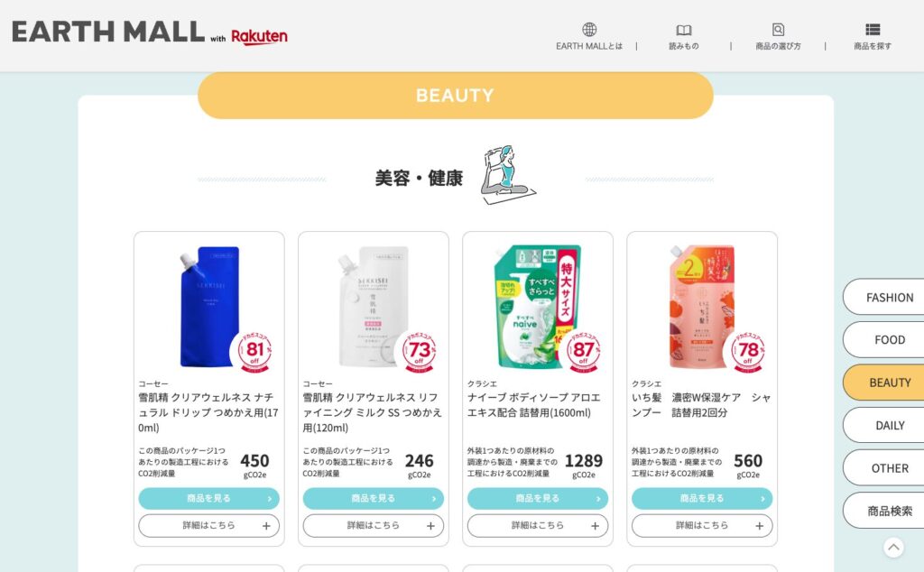The width and height of the screenshot is (924, 572).
Task: Click the magnifier icon 商品の選び方
Action: coord(778,30)
